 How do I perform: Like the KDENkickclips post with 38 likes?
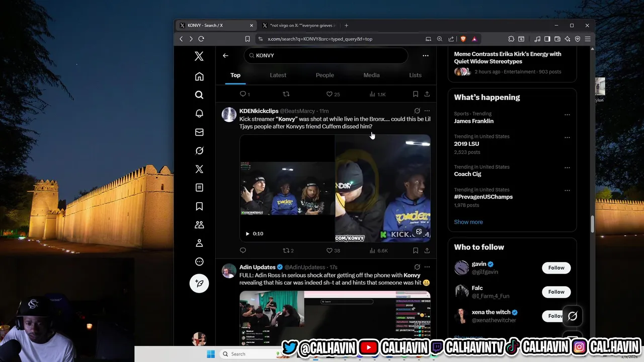pyautogui.click(x=333, y=250)
